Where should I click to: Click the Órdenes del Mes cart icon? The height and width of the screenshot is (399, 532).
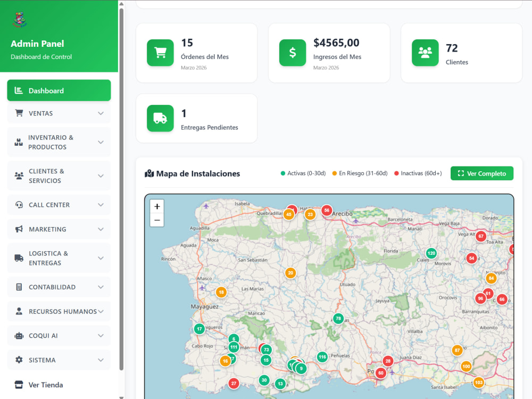tap(160, 53)
